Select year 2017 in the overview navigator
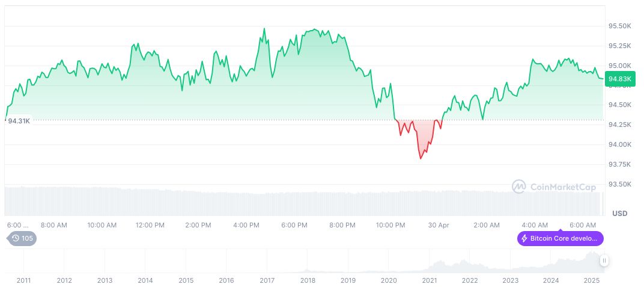This screenshot has width=644, height=287. [267, 280]
